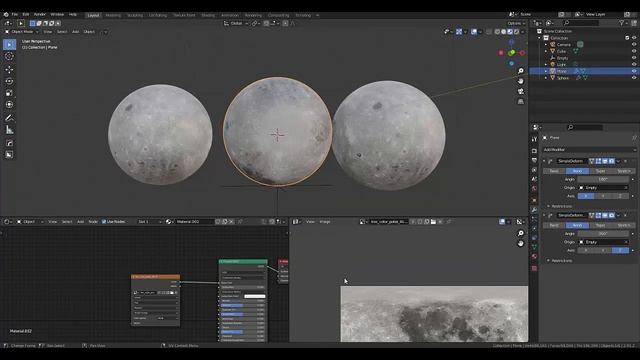Click the Angle field of the second SimpleDeform modifier
Screen dimensions: 640x360
pos(603,234)
